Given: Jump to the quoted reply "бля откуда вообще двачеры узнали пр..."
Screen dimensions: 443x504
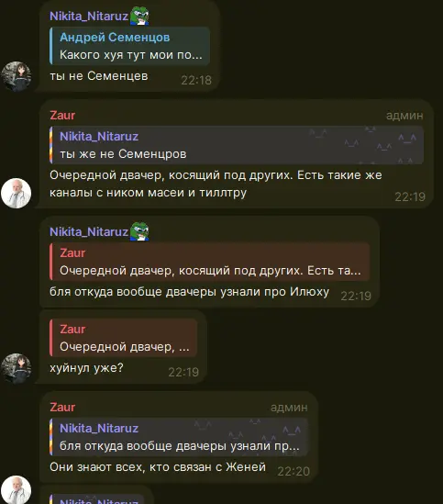Looking at the screenshot, I should click(x=179, y=437).
